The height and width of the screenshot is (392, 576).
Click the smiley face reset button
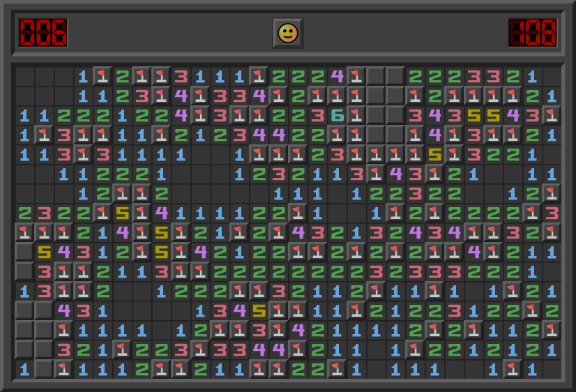287,33
